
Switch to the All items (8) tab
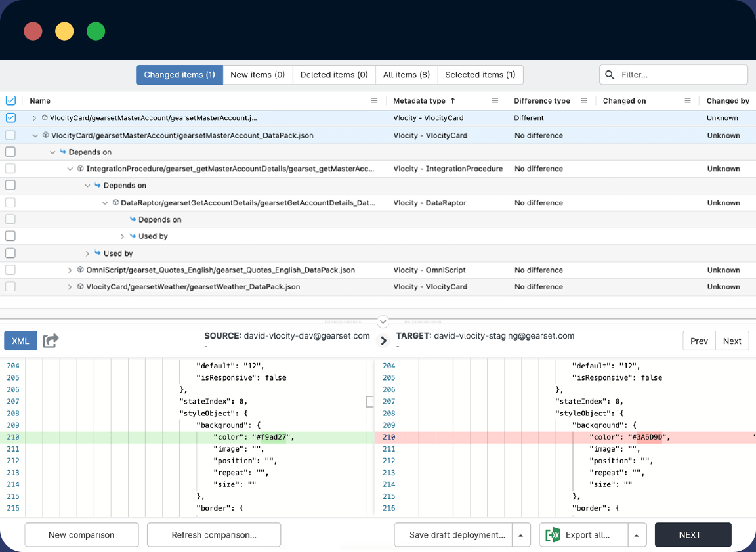pos(406,75)
